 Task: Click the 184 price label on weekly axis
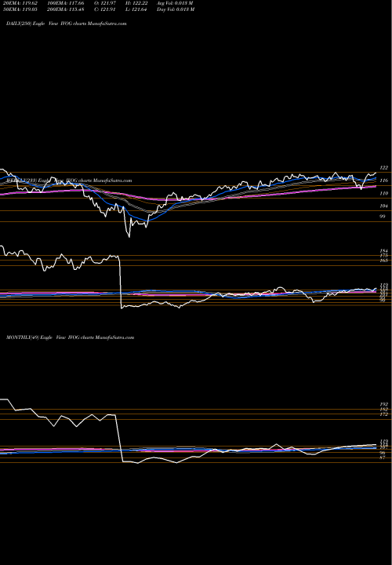384,251
